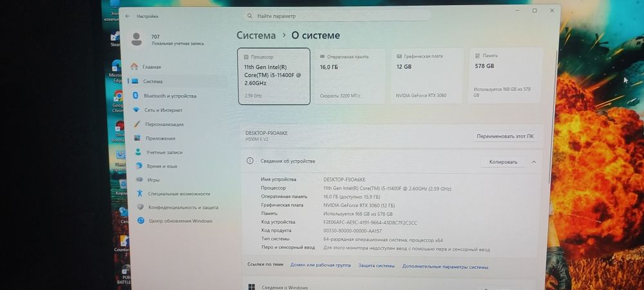Click the Найти параметр search field
644x290 pixels.
(337, 16)
